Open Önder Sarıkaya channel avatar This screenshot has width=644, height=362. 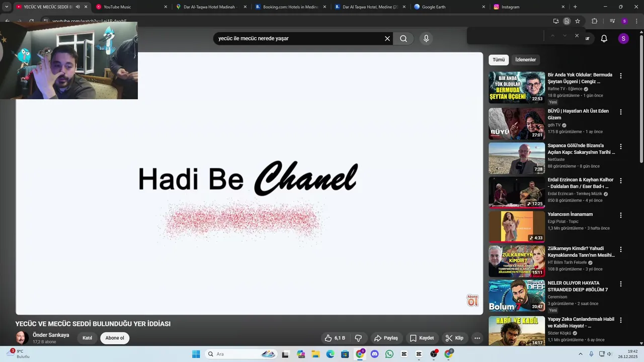pyautogui.click(x=22, y=338)
